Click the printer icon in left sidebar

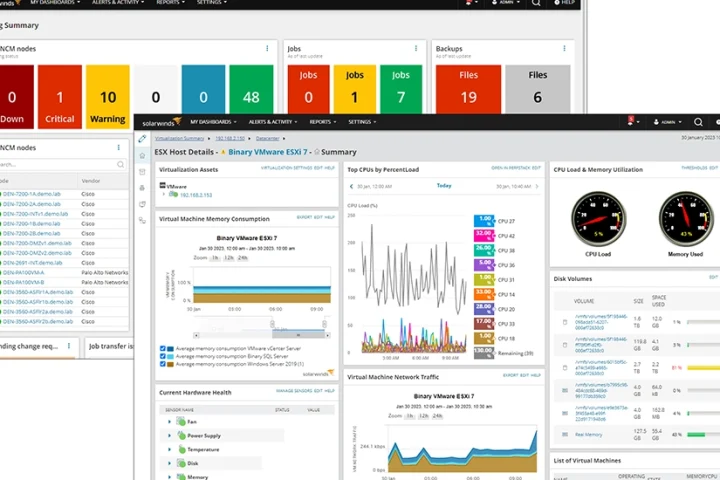click(x=143, y=188)
